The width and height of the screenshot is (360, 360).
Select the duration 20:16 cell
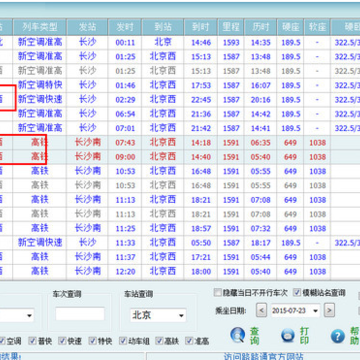pyautogui.click(x=260, y=100)
